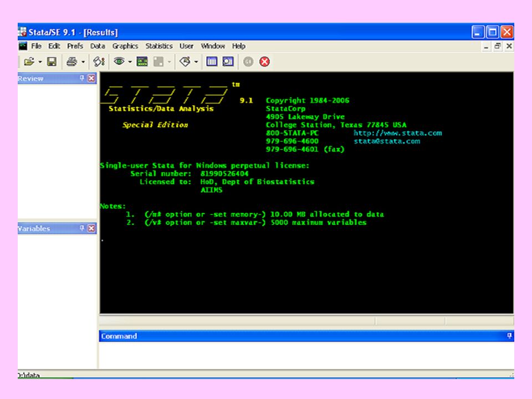This screenshot has width=532, height=399.
Task: Click the '5000 maximum variables' note
Action: click(x=319, y=223)
